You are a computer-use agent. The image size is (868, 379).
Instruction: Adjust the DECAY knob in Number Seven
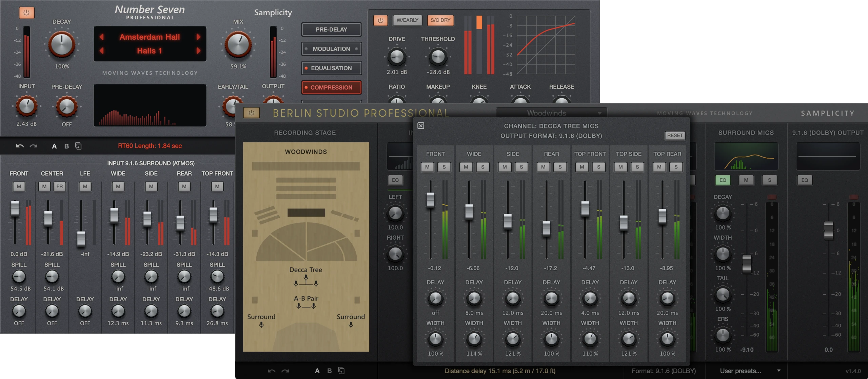(x=62, y=44)
